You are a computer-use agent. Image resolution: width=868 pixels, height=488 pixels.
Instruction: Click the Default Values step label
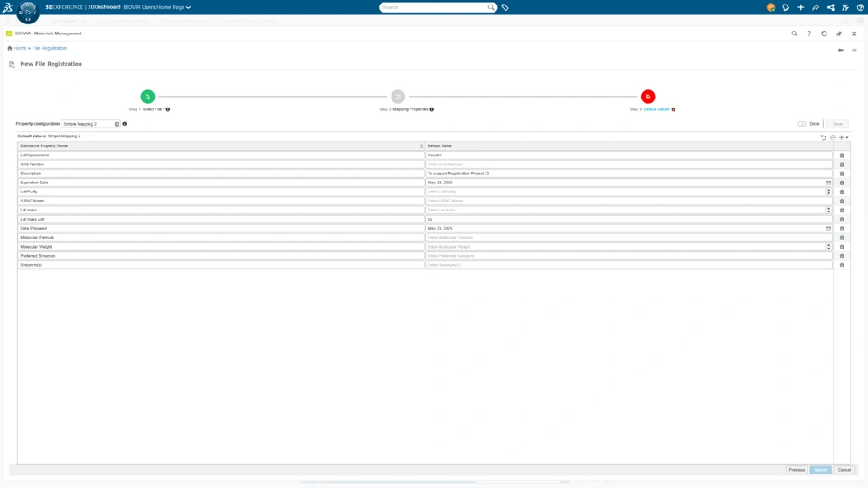coord(656,109)
